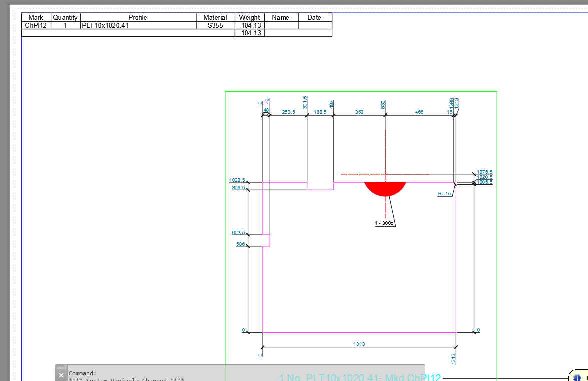Screen dimensions: 588x381
Task: Select the R=15 radius annotation
Action: 444,193
